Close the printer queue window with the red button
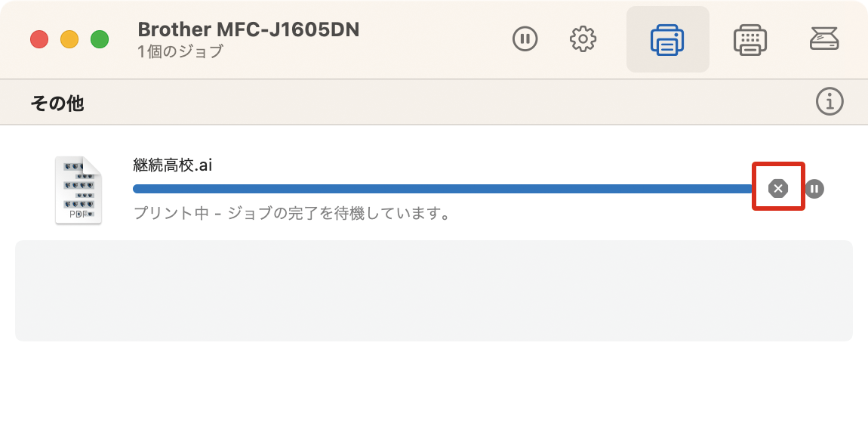Screen dimensions: 868x426 (38, 39)
